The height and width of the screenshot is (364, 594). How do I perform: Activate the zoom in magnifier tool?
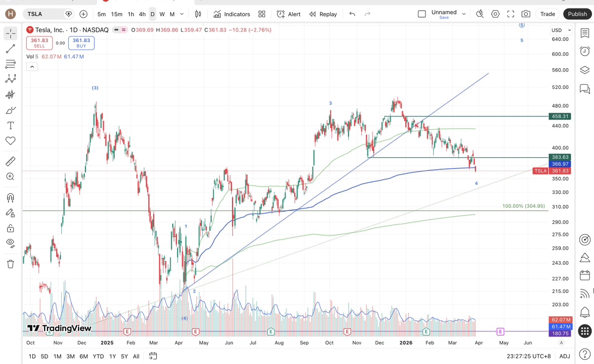10,177
